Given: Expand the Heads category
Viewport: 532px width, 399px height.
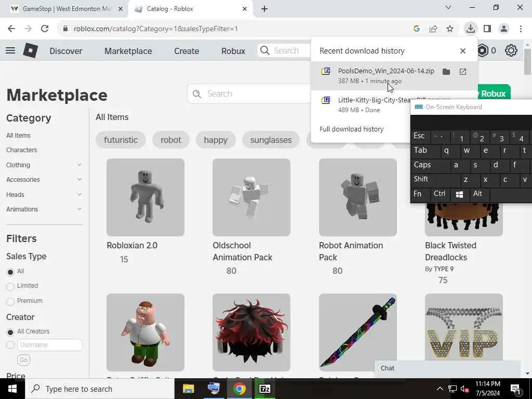Looking at the screenshot, I should coord(79,194).
